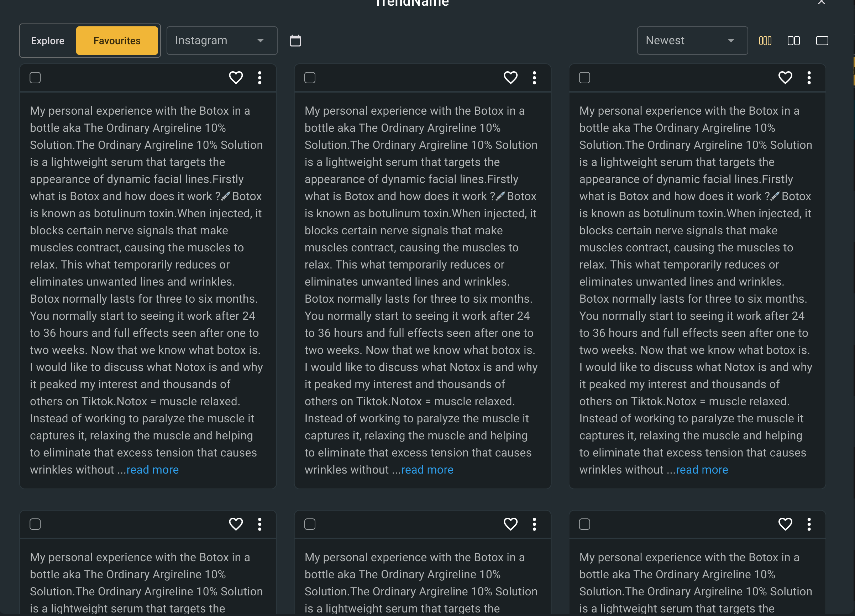Tick the checkbox on the bottom-middle post
Viewport: 855px width, 616px height.
click(x=310, y=524)
